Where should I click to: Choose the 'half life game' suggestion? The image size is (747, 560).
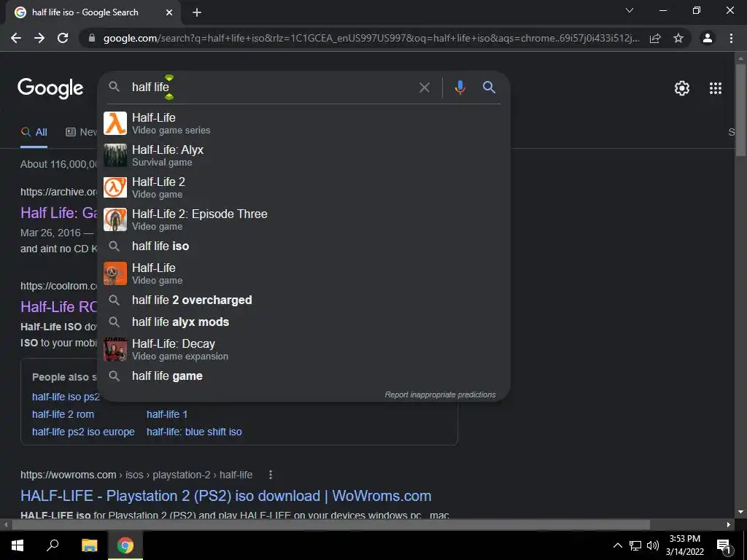tap(303, 376)
